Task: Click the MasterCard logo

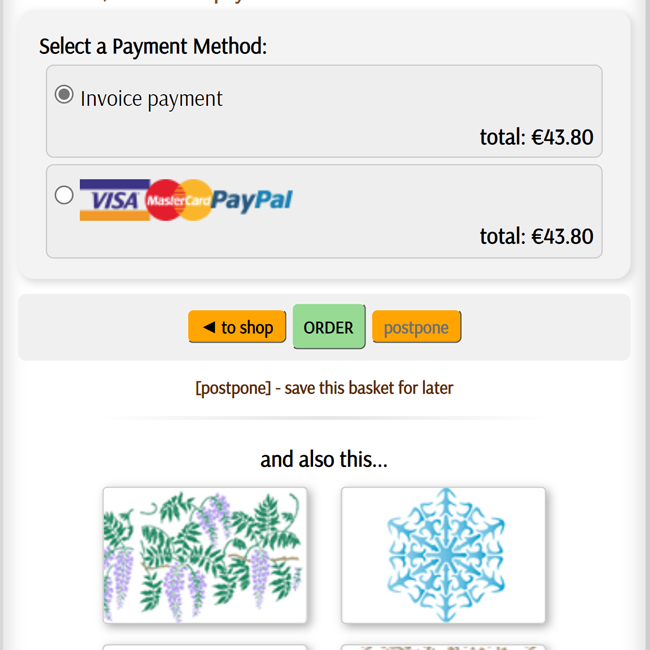Action: coord(178,200)
